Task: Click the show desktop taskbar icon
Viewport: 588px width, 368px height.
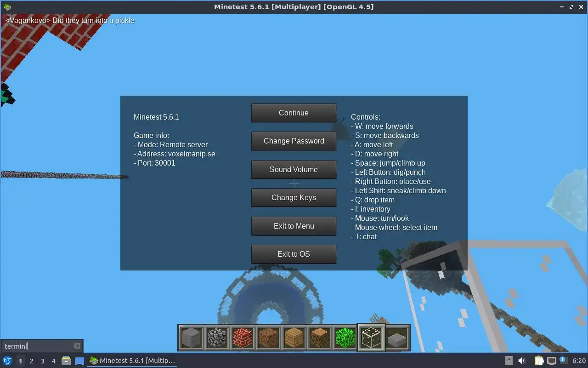Action: pos(79,361)
